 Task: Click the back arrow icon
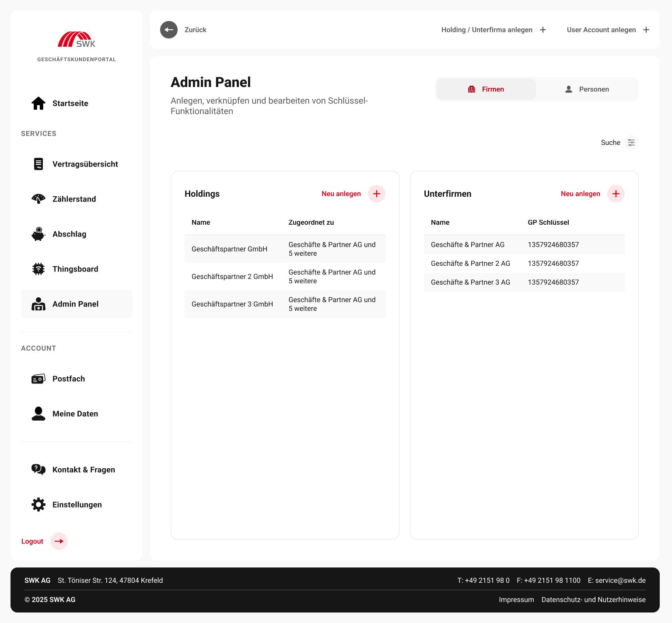(x=169, y=30)
